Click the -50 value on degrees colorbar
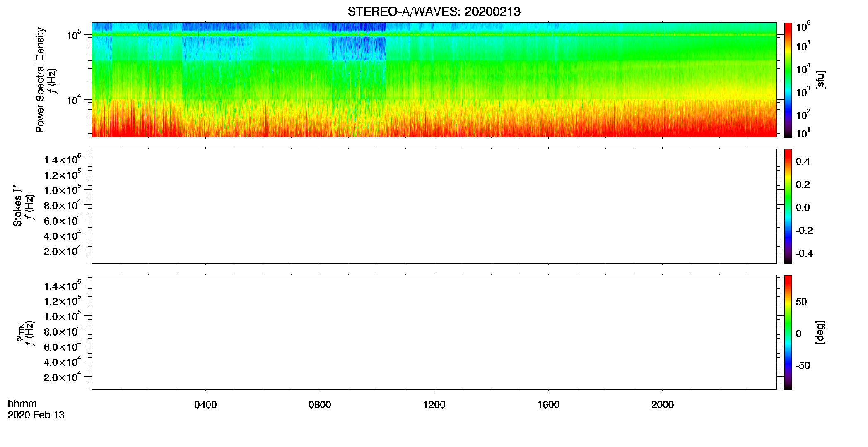The width and height of the screenshot is (868, 447). point(803,366)
